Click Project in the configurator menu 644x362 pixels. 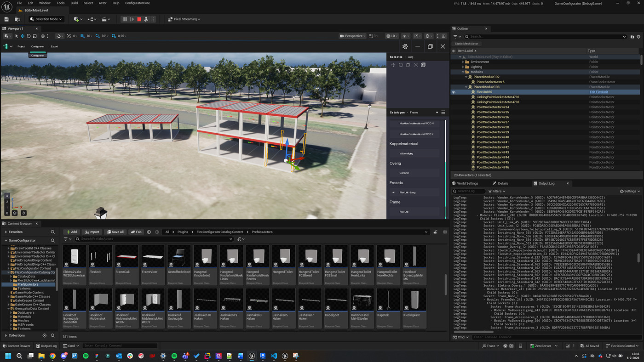[21, 46]
